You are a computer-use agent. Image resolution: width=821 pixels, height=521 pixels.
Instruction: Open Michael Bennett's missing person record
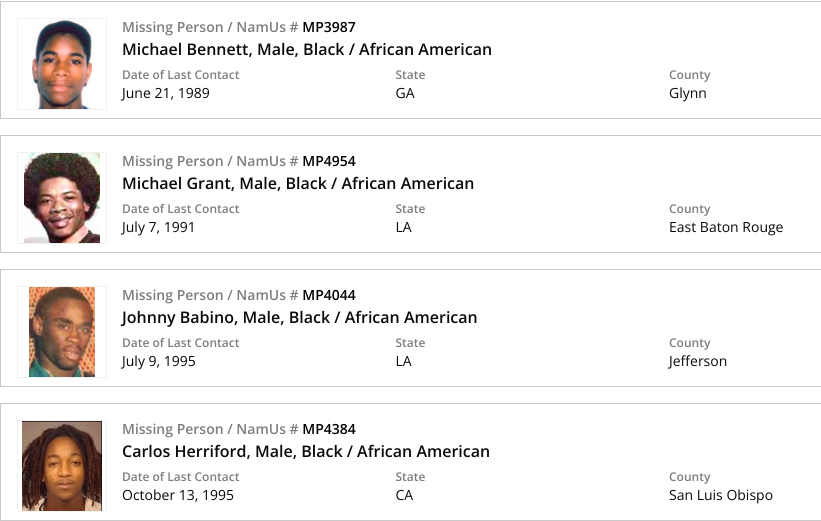click(x=306, y=49)
